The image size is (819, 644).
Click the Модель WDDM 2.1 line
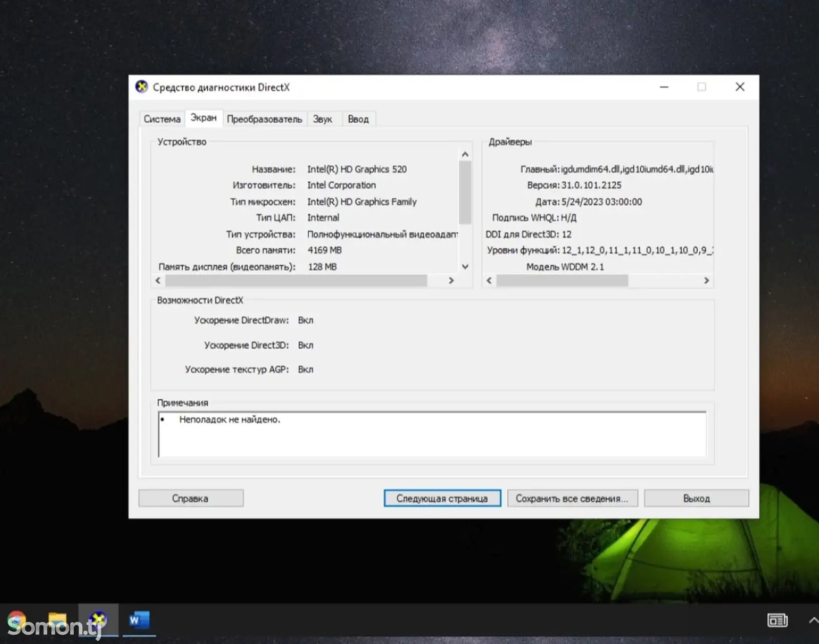pos(565,267)
